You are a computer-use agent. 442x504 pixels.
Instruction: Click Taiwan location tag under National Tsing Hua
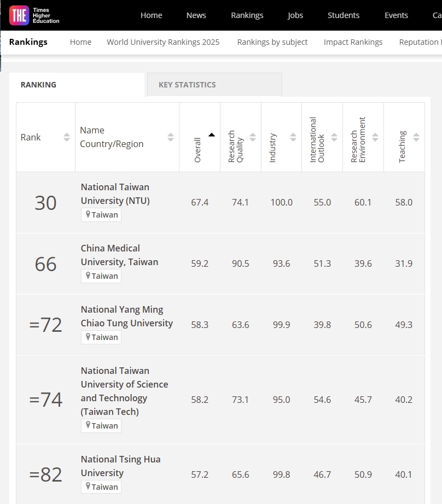click(x=101, y=487)
